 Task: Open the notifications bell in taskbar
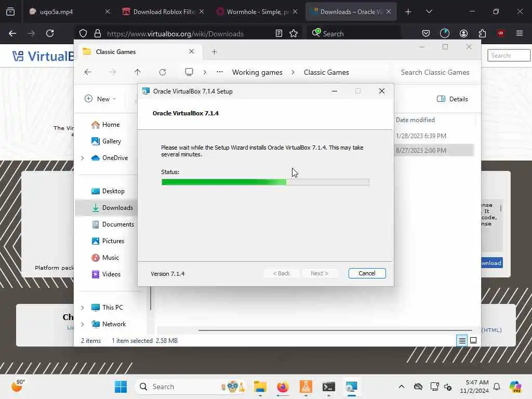[x=497, y=387]
